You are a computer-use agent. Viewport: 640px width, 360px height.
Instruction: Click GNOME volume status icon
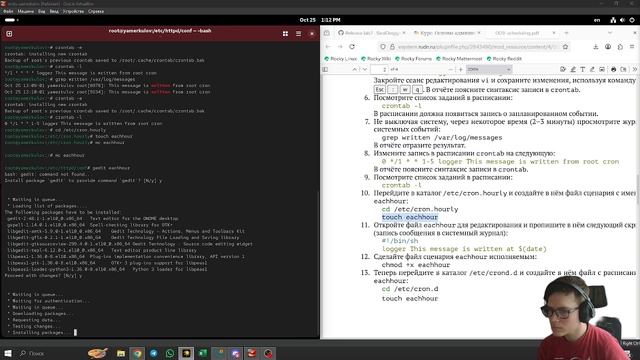(622, 20)
